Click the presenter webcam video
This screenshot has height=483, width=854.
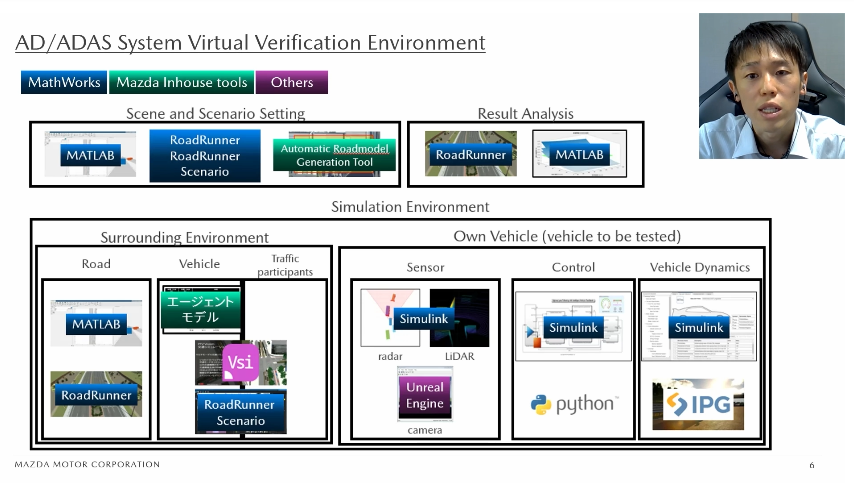coord(772,86)
